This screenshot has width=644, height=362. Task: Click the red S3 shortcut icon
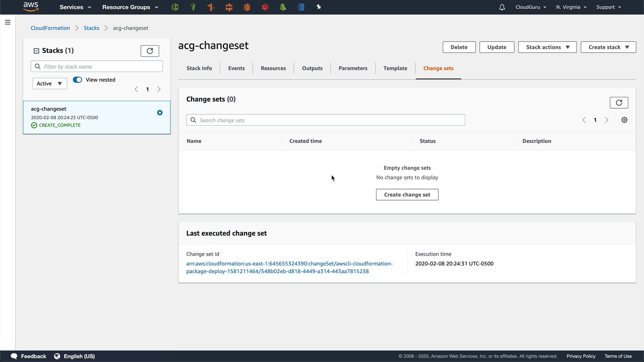(265, 7)
